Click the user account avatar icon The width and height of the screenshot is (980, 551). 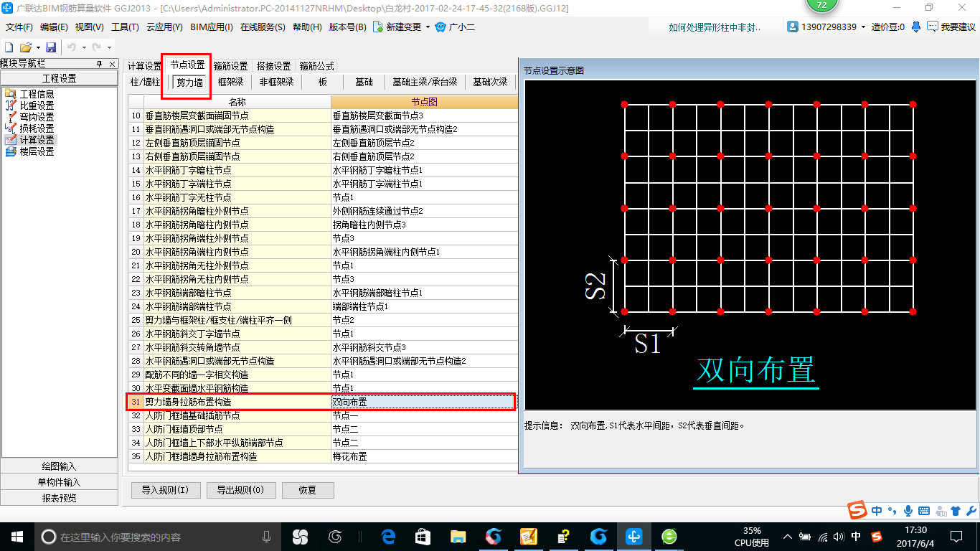[x=793, y=27]
